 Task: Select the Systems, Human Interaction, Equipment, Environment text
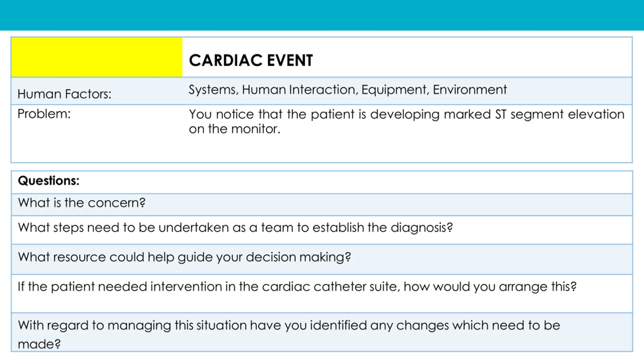348,90
